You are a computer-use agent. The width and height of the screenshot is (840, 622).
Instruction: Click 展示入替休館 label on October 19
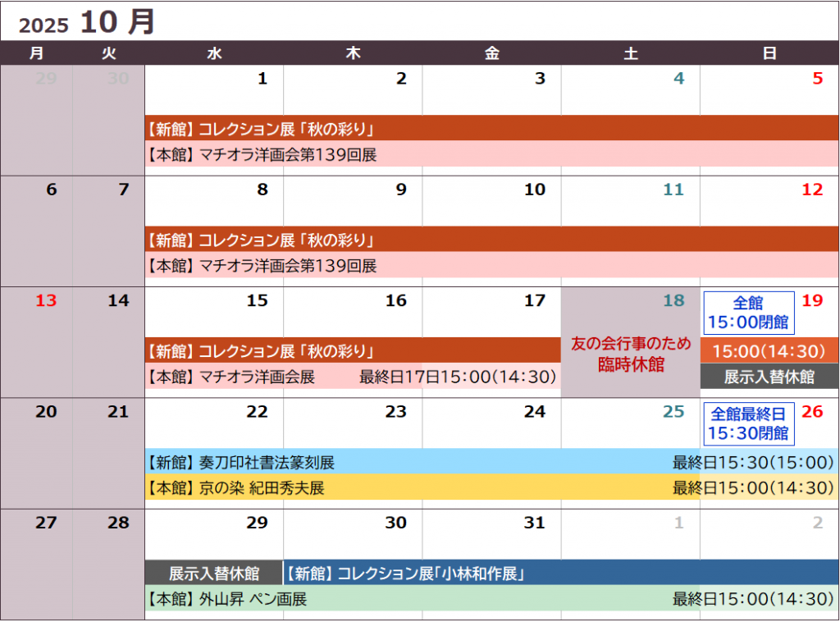(x=769, y=377)
